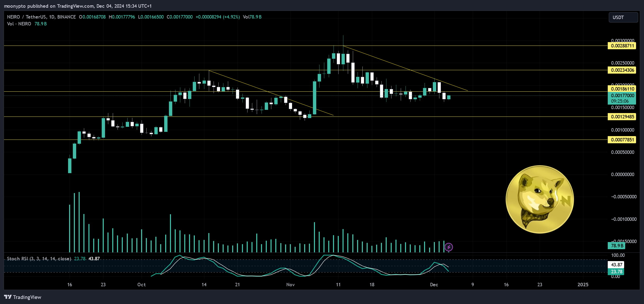Click the Dec label on time axis

[434, 285]
